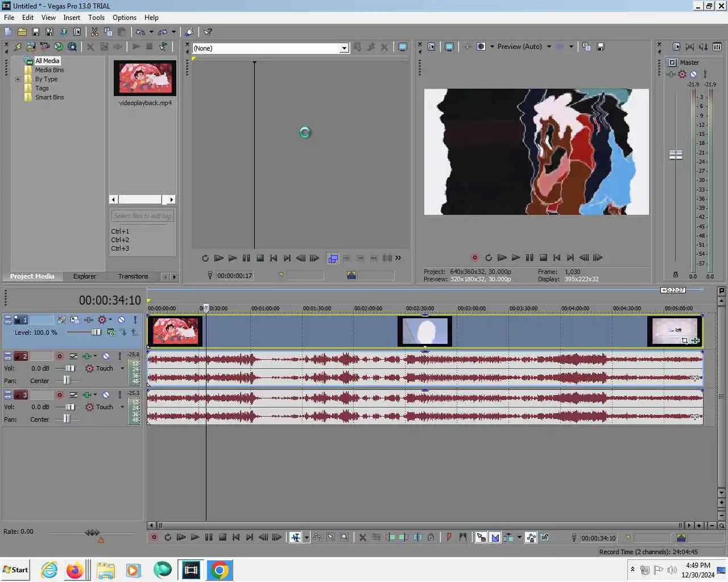Insert a marker using the marker icon

click(x=449, y=537)
